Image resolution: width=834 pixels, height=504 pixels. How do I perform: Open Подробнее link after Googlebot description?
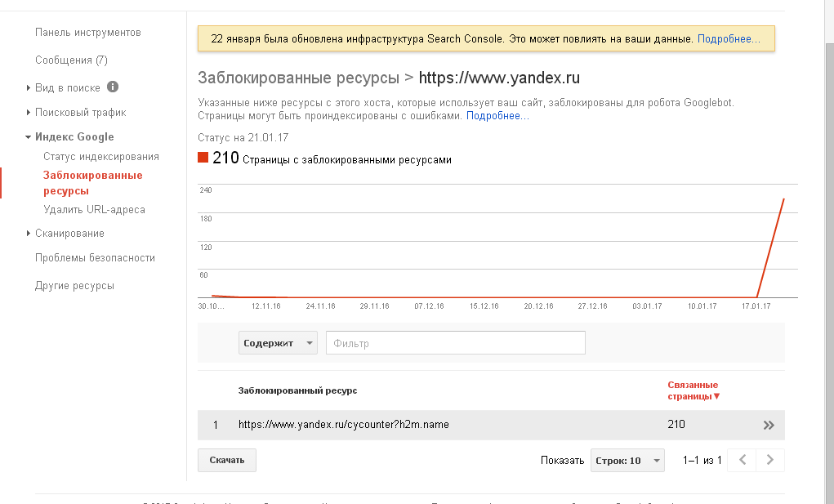pyautogui.click(x=497, y=115)
